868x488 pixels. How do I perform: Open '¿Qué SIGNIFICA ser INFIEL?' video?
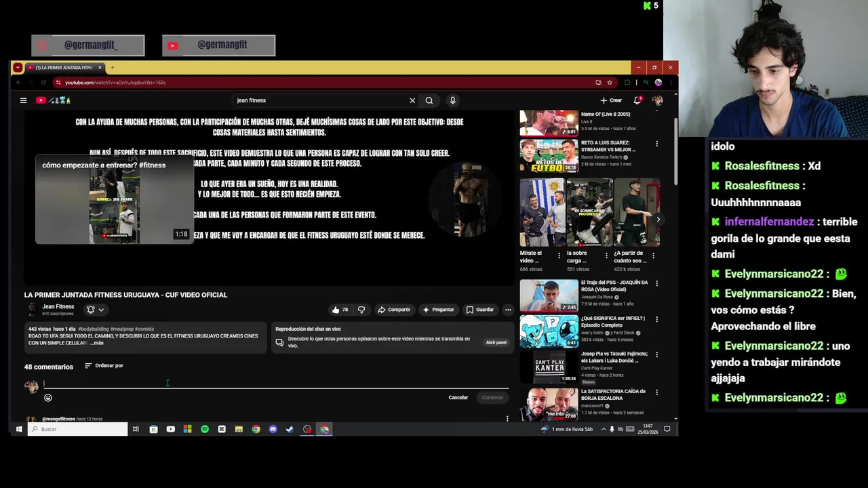click(x=549, y=331)
